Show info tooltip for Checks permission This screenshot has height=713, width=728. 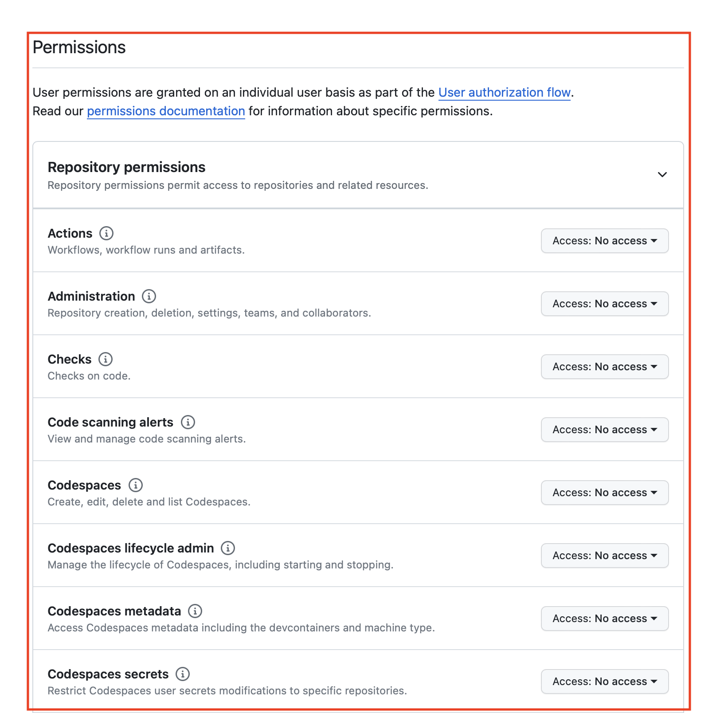click(106, 359)
